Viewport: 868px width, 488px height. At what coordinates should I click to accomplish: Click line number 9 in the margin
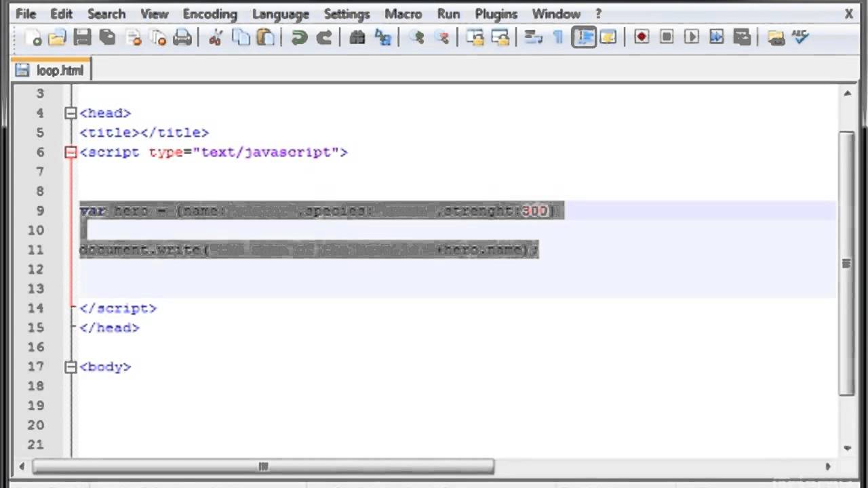[40, 211]
